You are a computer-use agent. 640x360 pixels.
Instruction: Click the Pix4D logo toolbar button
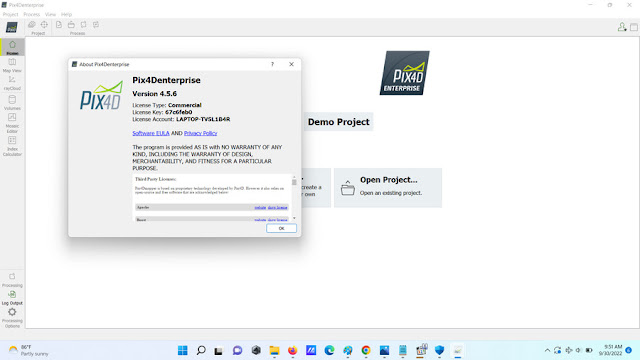[11, 27]
